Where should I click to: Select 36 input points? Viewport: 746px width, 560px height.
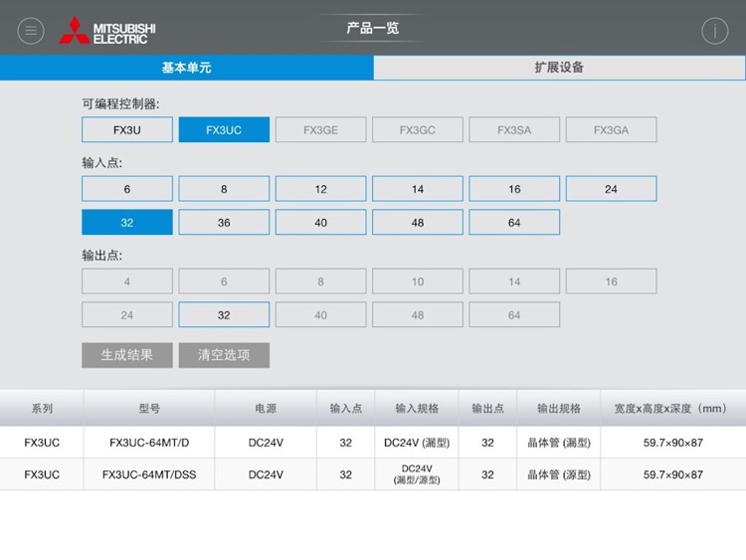(x=224, y=222)
